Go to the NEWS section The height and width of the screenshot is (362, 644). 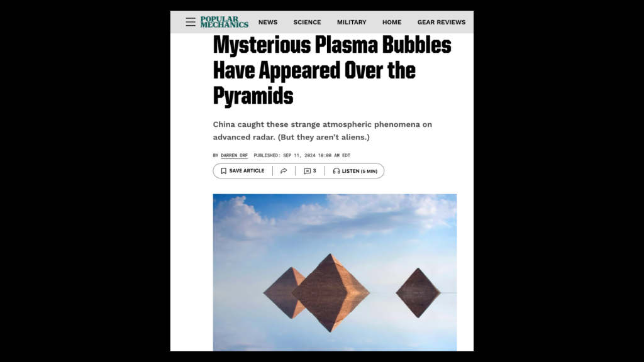tap(268, 22)
